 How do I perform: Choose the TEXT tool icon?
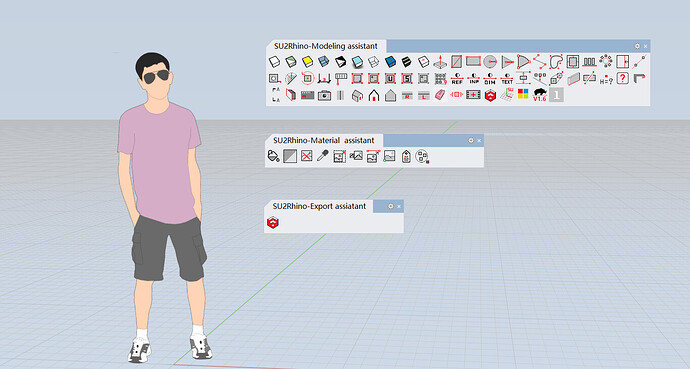tap(507, 79)
